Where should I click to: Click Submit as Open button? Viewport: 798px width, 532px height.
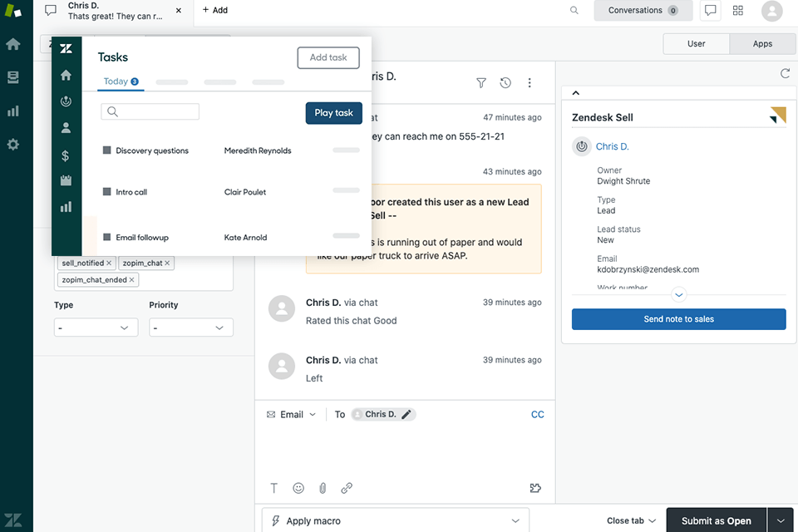pyautogui.click(x=716, y=520)
